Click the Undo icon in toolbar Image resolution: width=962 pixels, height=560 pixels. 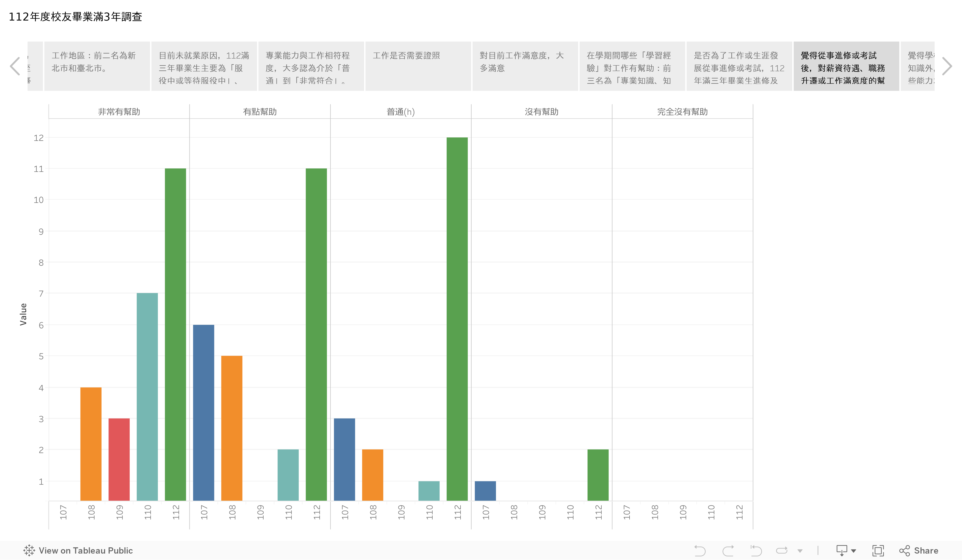pyautogui.click(x=700, y=551)
